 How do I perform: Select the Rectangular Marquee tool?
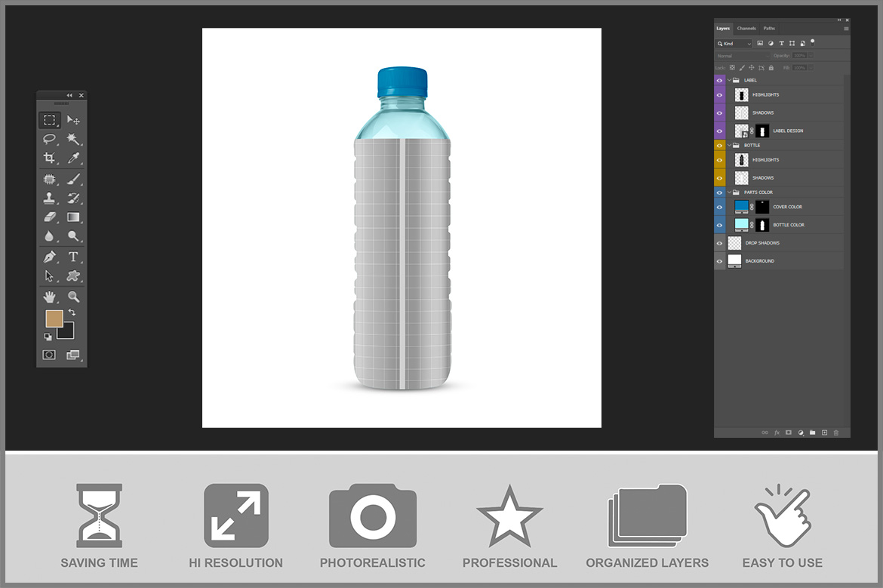[x=49, y=120]
